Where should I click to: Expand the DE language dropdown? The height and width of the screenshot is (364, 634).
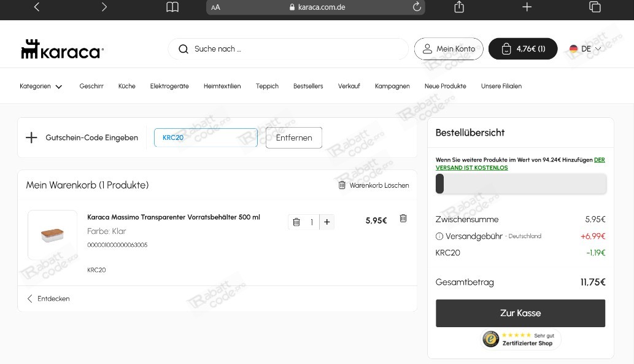tap(585, 49)
